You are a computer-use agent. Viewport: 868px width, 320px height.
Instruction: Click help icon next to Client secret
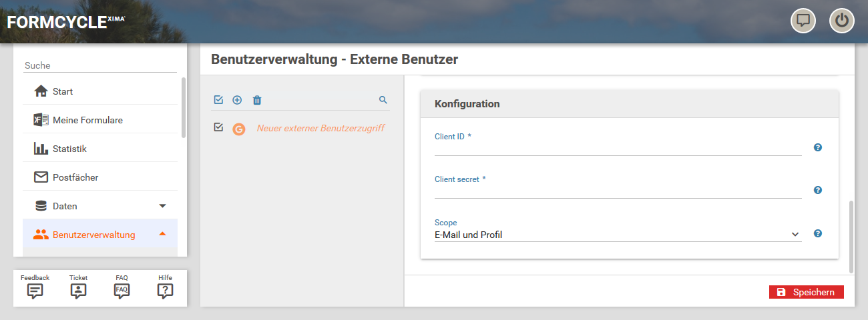818,190
